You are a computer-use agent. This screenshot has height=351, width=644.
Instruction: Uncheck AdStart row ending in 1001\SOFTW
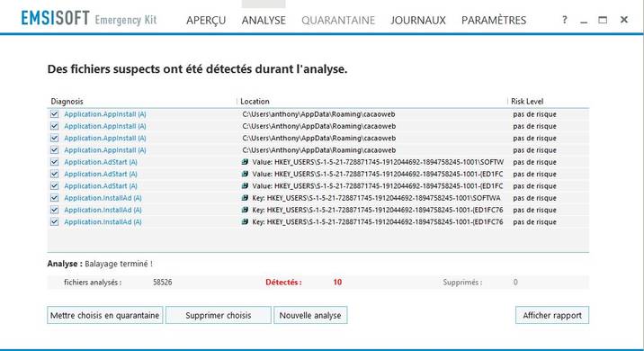(x=54, y=162)
